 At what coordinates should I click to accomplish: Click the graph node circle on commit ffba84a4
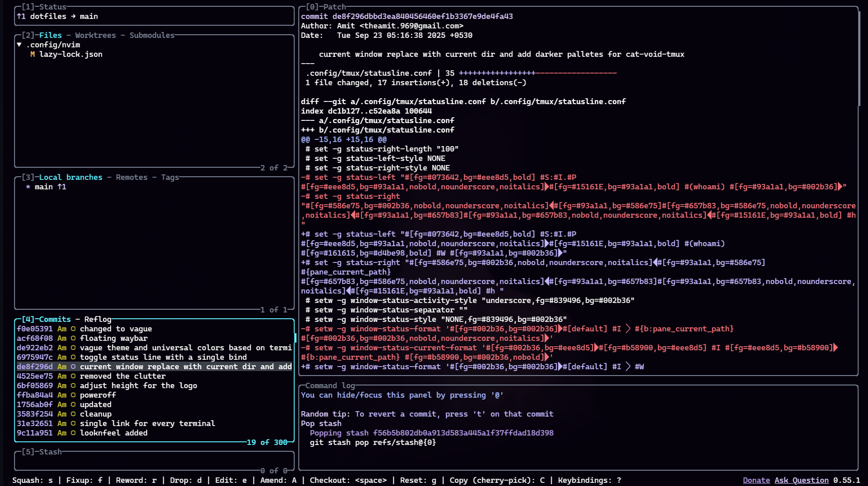(x=73, y=395)
